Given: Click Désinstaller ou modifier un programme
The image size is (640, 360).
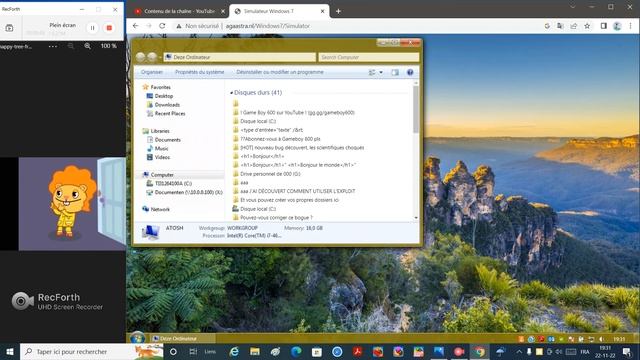Looking at the screenshot, I should pos(280,72).
